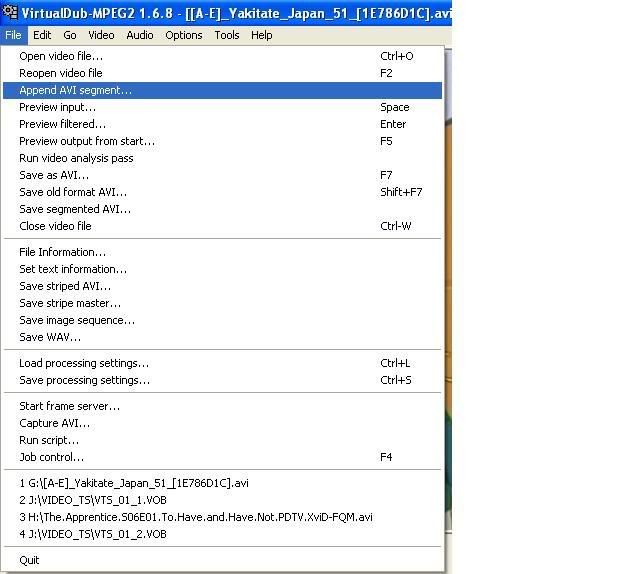Open Job control...

(222, 457)
